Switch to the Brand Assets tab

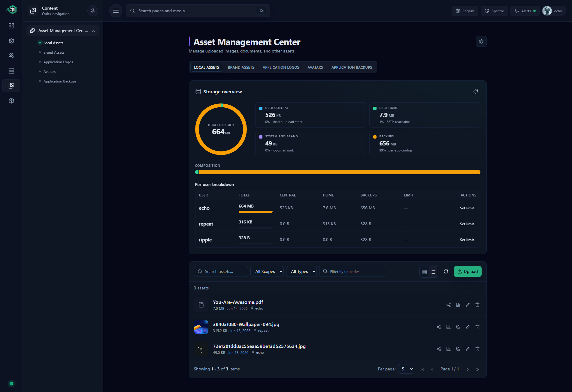(x=241, y=67)
